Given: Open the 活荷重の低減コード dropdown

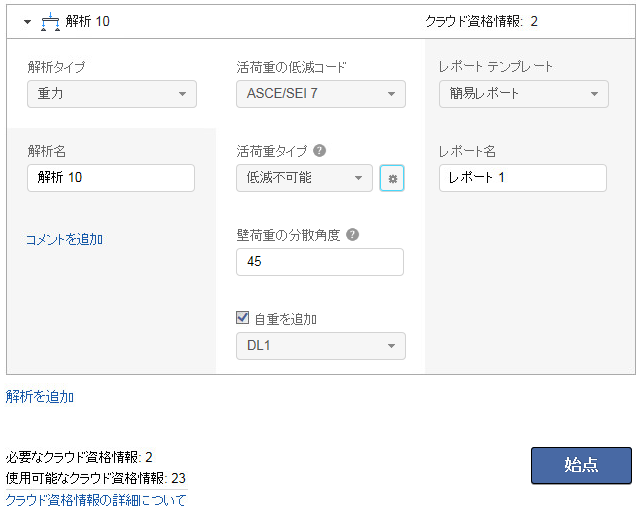Looking at the screenshot, I should pos(321,94).
